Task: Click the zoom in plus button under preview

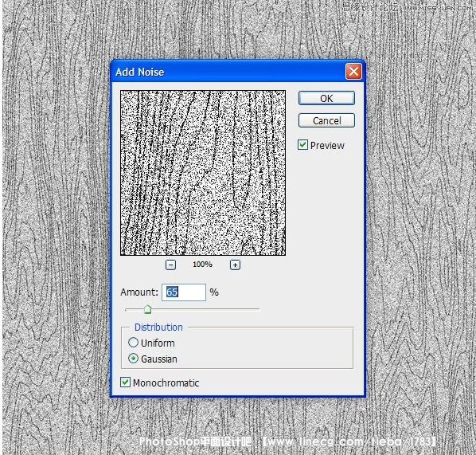Action: [235, 265]
